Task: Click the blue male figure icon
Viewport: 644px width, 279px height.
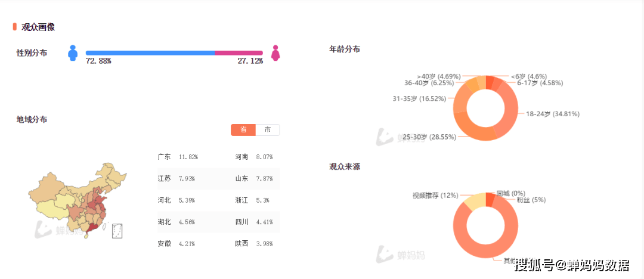Action: 73,53
